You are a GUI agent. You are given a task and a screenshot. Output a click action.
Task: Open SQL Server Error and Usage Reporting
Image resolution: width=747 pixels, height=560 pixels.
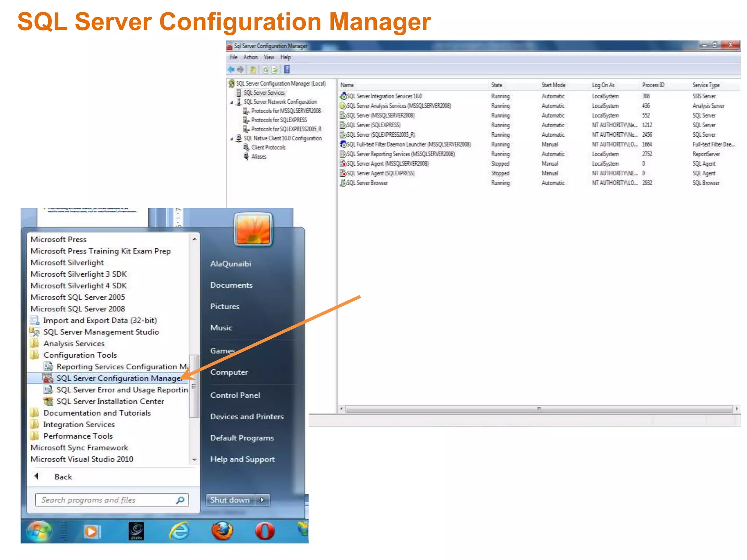[x=116, y=390]
